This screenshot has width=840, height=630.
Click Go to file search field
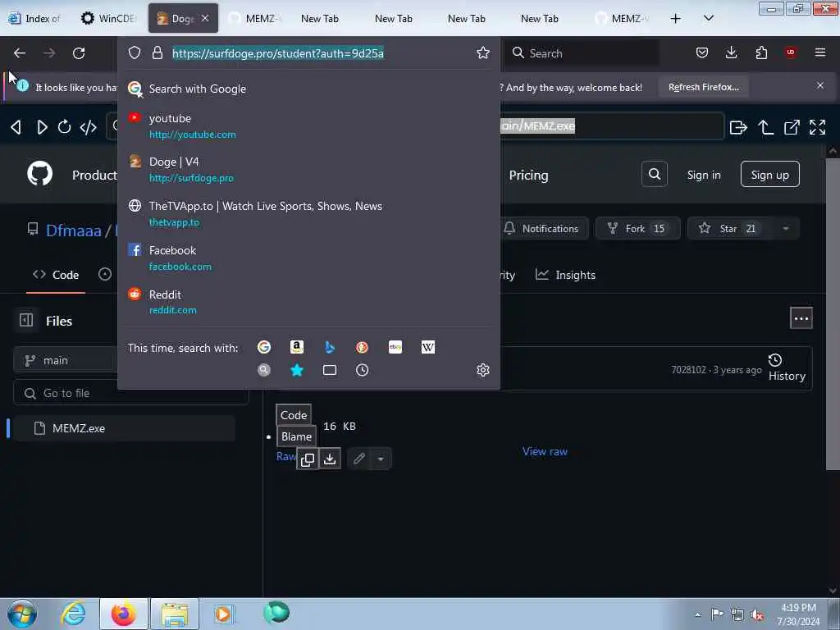point(131,393)
